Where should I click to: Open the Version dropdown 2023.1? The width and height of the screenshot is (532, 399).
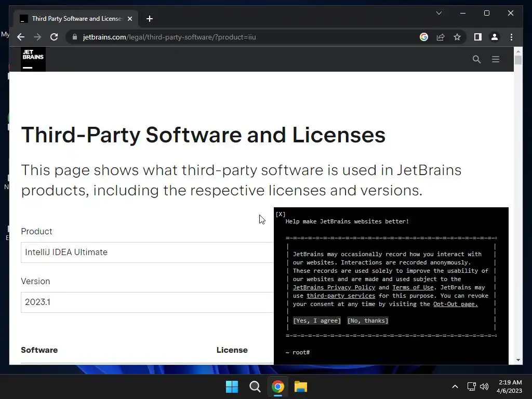point(147,302)
